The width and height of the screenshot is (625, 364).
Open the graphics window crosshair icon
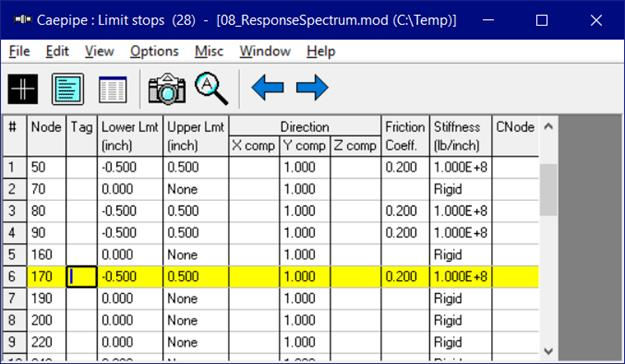coord(23,89)
